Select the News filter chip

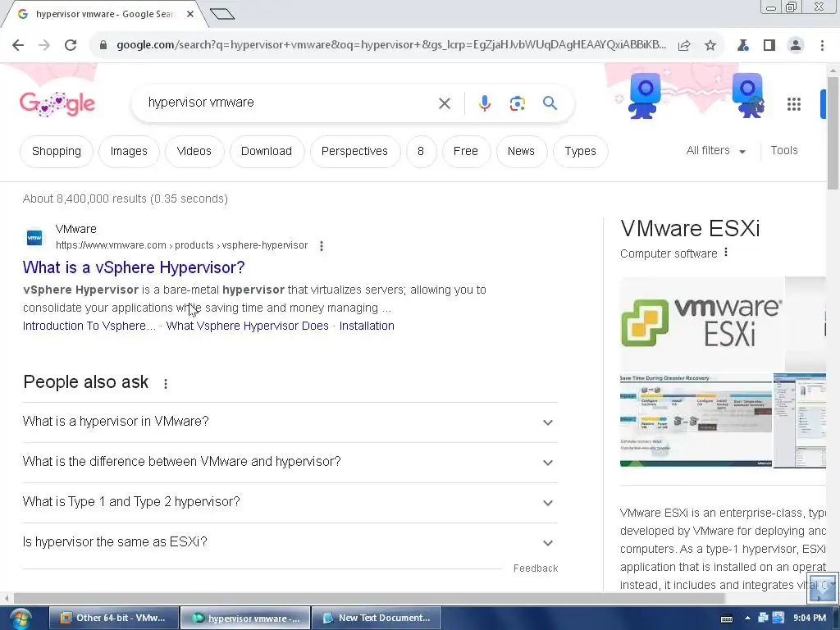coord(521,152)
